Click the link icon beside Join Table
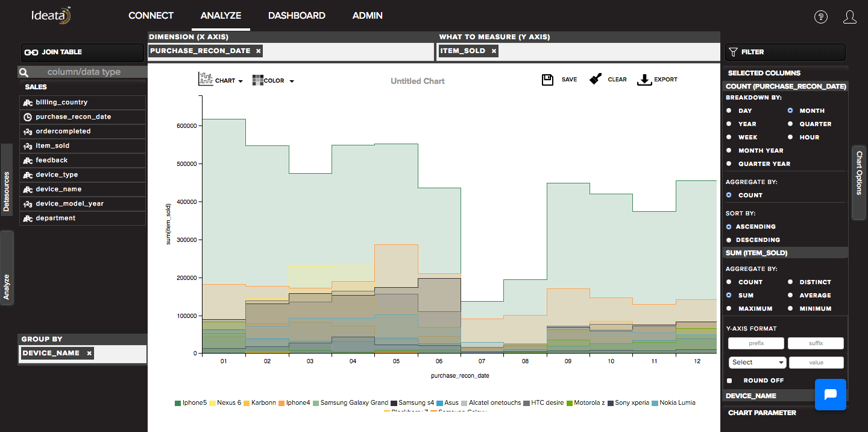This screenshot has width=868, height=432. pos(31,52)
